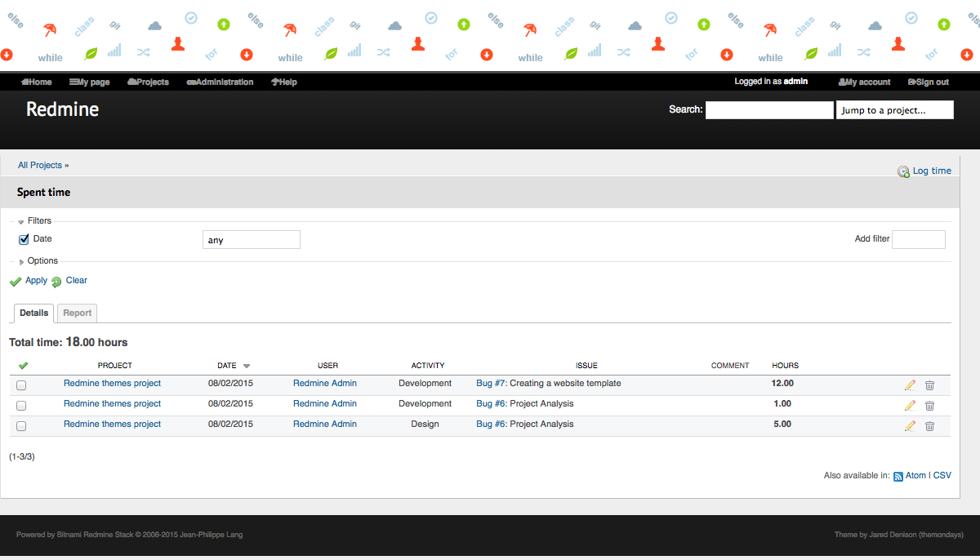Open My page from the top menu
The height and width of the screenshot is (560, 980).
tap(90, 82)
